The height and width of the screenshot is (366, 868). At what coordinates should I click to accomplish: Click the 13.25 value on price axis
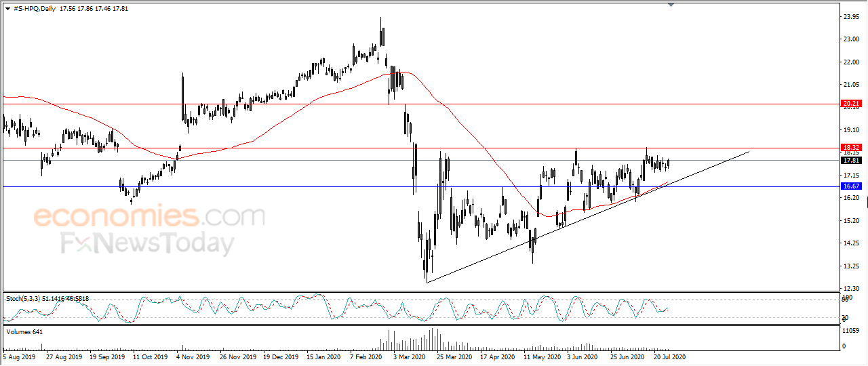851,266
